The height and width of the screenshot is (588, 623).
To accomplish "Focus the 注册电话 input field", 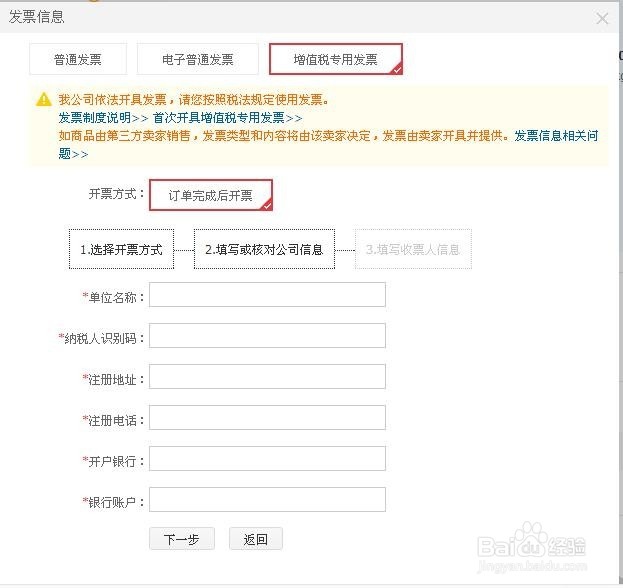I will 267,417.
